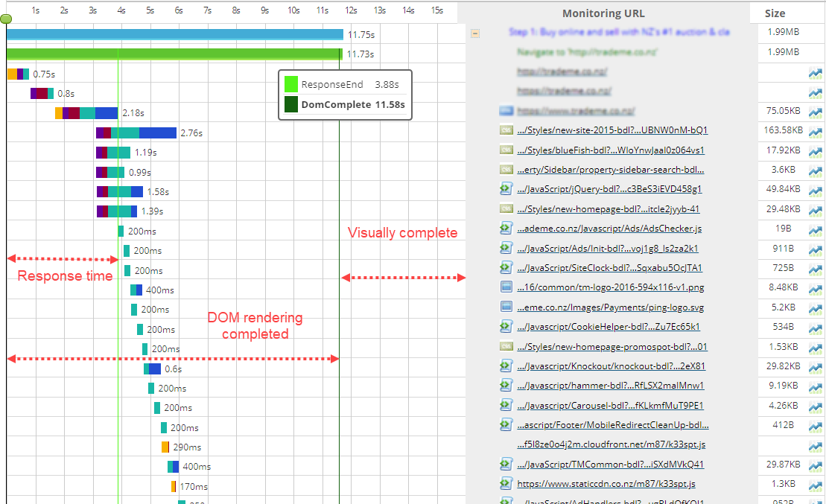Click the cloudfront.net k33spt.js link
826x504 pixels.
tap(611, 444)
